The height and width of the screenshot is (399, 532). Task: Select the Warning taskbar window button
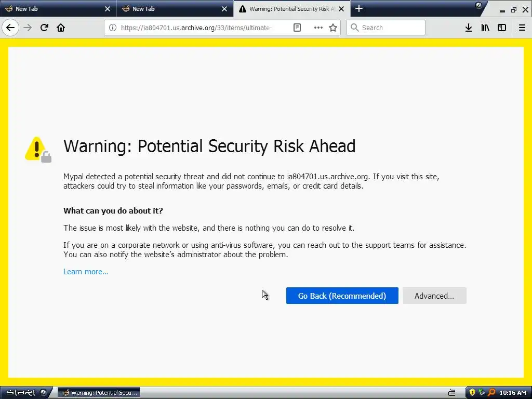[99, 393]
